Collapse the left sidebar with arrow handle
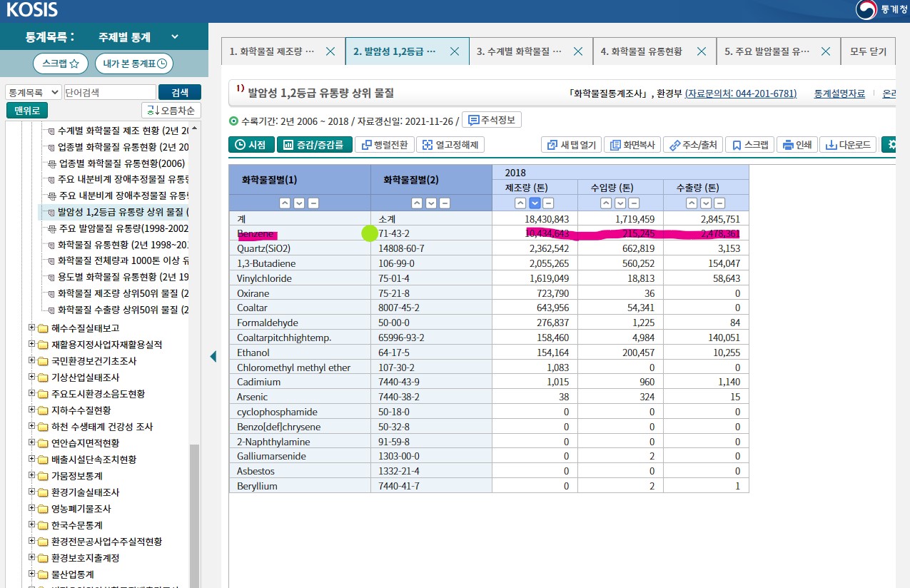This screenshot has width=910, height=588. pos(213,356)
